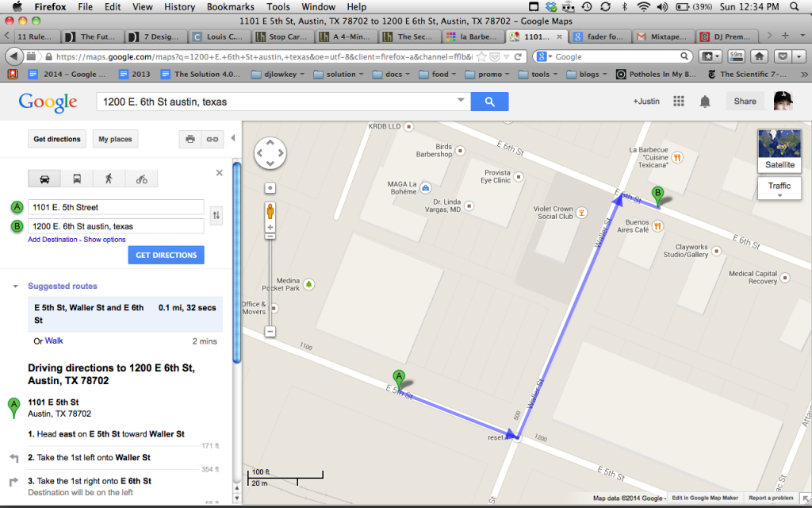Screen dimensions: 812x508
Task: Zoom in with the plus button
Action: (270, 228)
